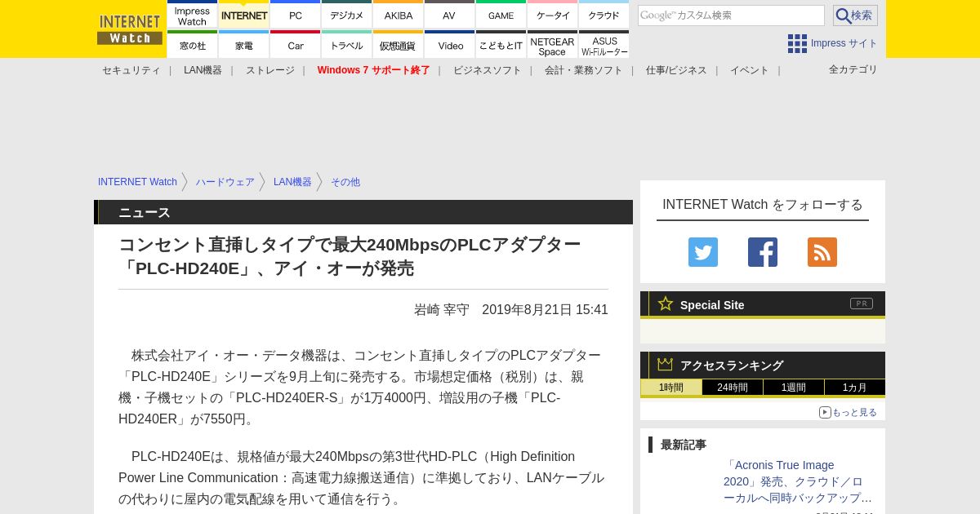Click the その他 breadcrumb link

(345, 182)
